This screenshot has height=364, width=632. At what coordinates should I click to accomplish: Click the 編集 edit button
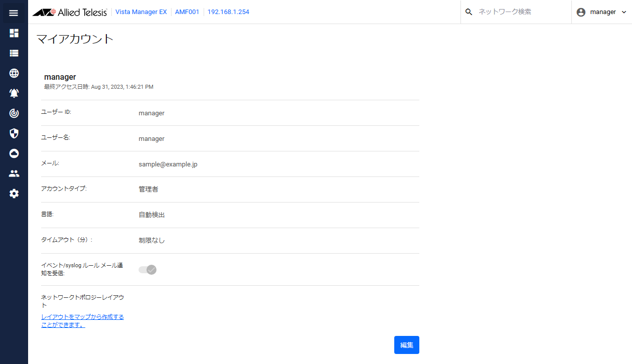click(x=406, y=345)
